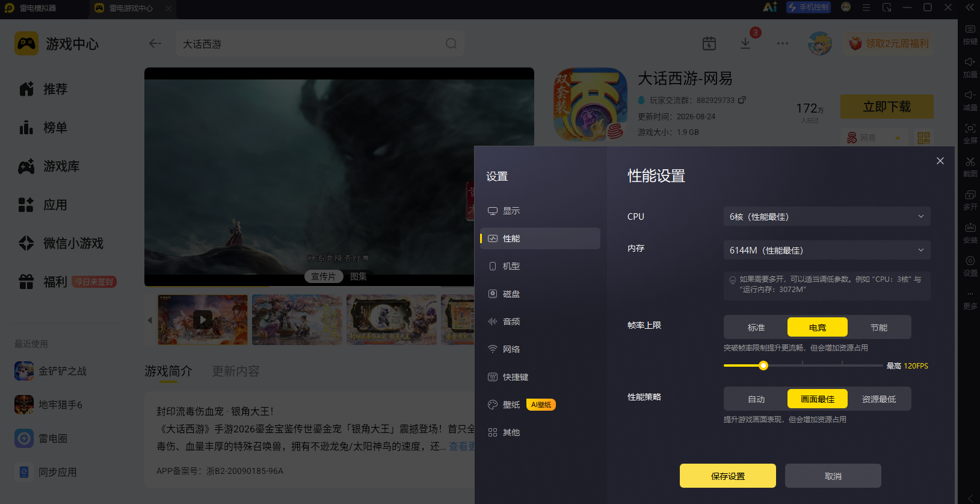The width and height of the screenshot is (980, 504).
Task: Open the download manager icon with badge
Action: [745, 43]
